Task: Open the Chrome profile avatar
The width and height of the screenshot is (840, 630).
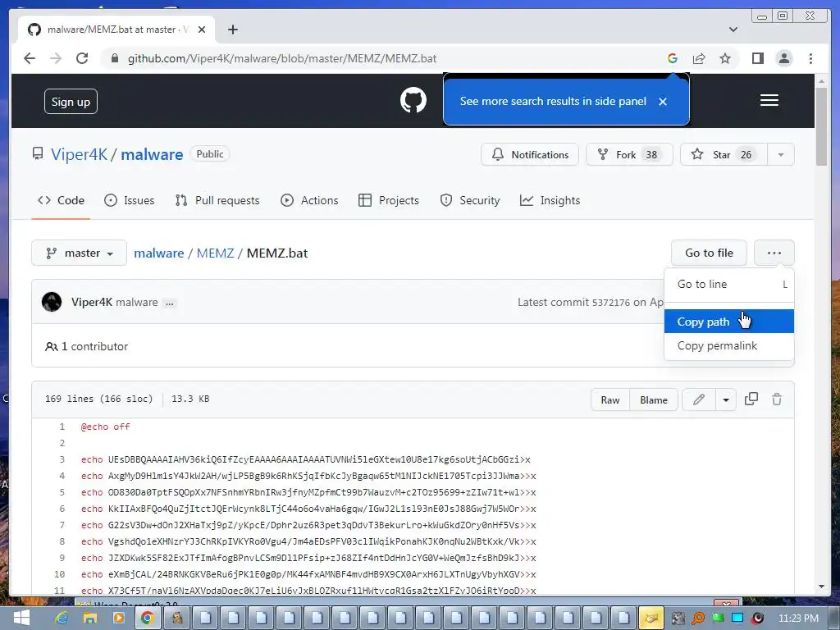Action: coord(783,58)
